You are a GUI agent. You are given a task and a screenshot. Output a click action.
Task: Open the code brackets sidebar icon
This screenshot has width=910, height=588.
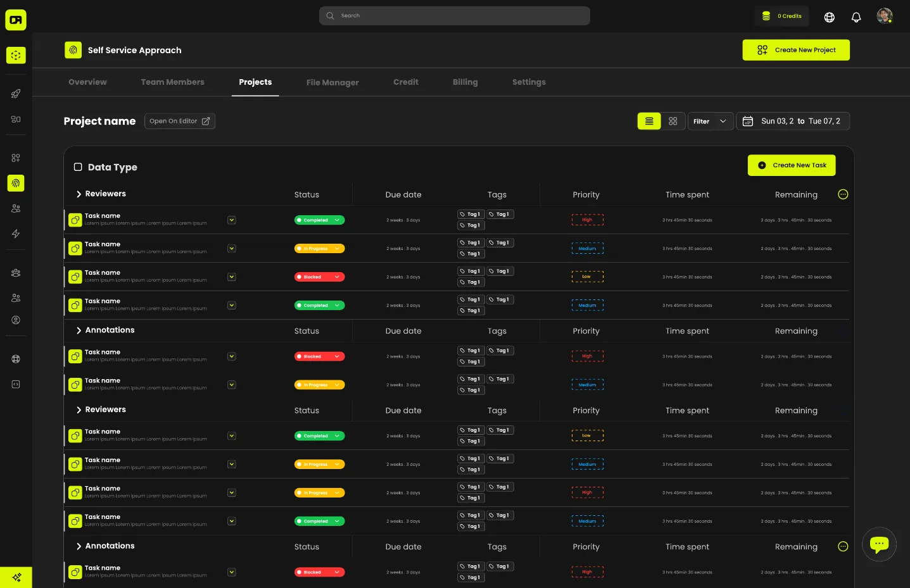[x=16, y=384]
